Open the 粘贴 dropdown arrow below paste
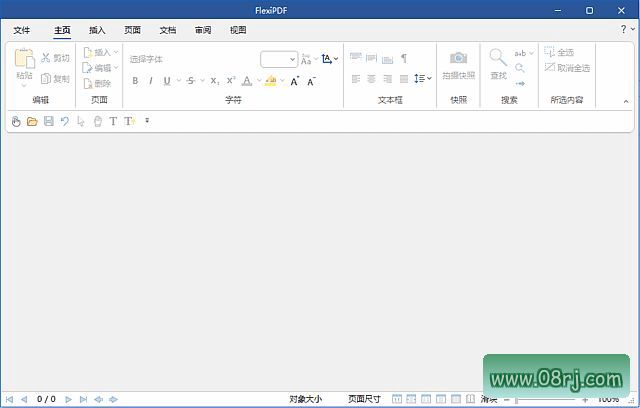Image resolution: width=640 pixels, height=408 pixels. pyautogui.click(x=24, y=85)
